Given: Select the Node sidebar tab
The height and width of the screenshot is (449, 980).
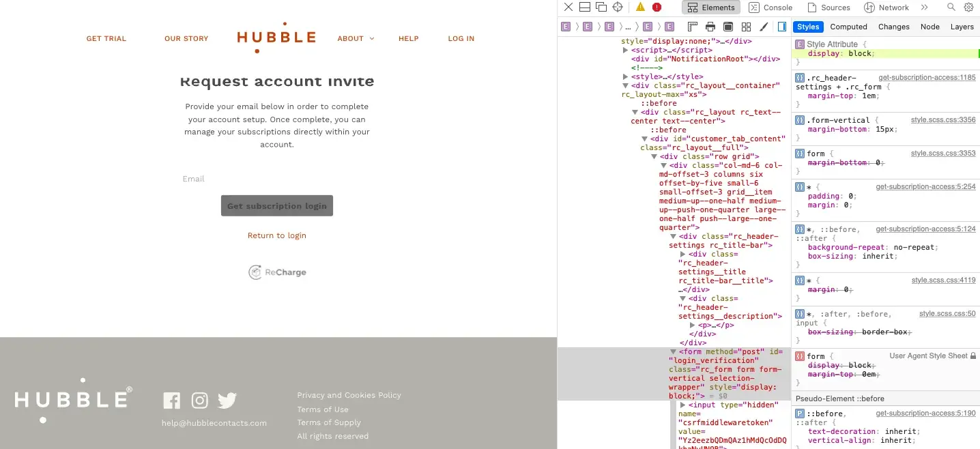Looking at the screenshot, I should click(x=929, y=27).
